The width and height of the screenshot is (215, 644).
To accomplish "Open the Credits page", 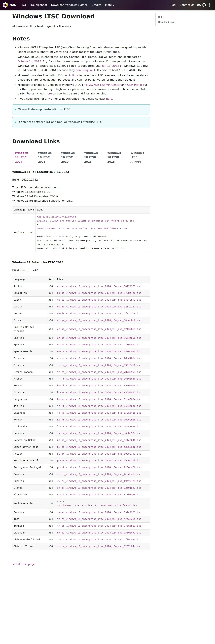I will [x=96, y=5].
